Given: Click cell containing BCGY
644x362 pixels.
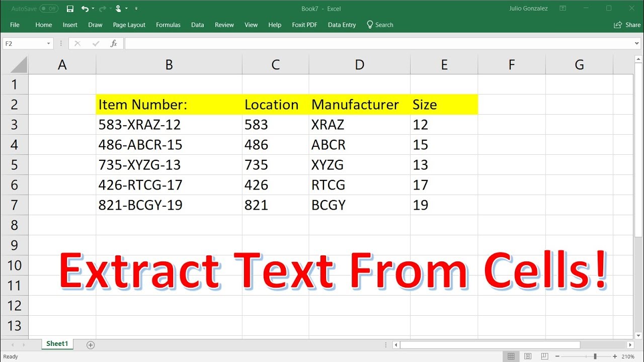Looking at the screenshot, I should point(360,205).
